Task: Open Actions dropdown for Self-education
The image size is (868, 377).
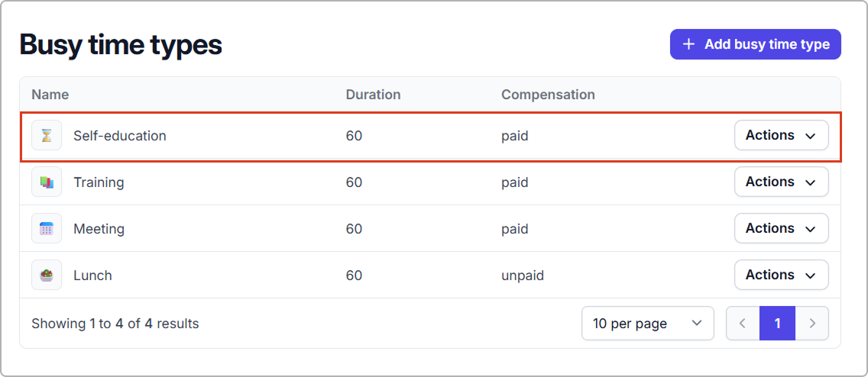Action: 781,136
